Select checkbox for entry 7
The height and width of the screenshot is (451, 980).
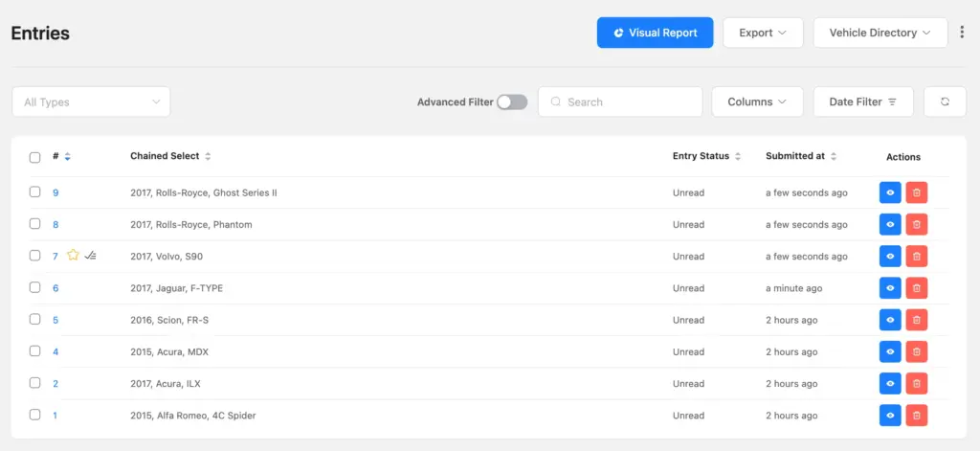35,256
